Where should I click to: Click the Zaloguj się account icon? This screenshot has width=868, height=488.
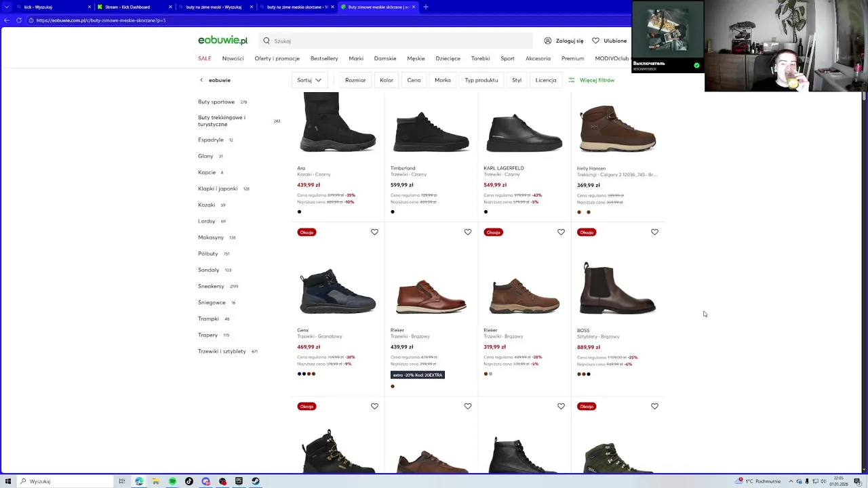pos(548,41)
